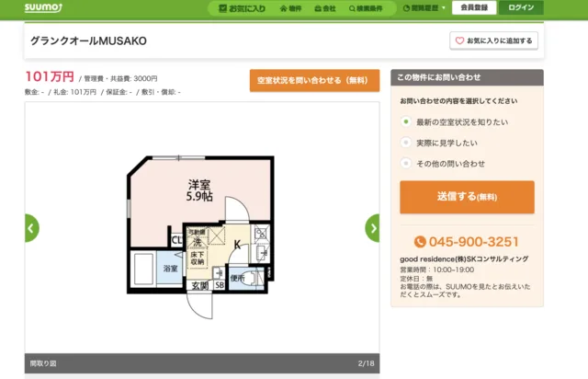Click house icon beside 物件
The width and height of the screenshot is (588, 379).
(x=284, y=8)
